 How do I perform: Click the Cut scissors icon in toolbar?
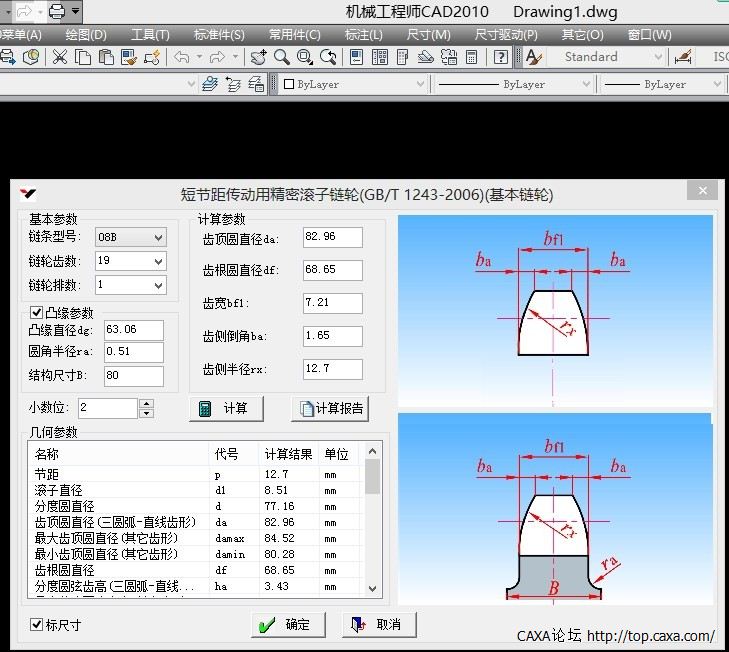59,57
